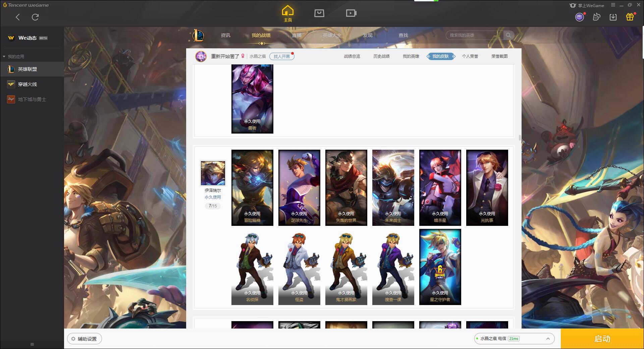Click the 名侦探 chroma skin card

[252, 267]
